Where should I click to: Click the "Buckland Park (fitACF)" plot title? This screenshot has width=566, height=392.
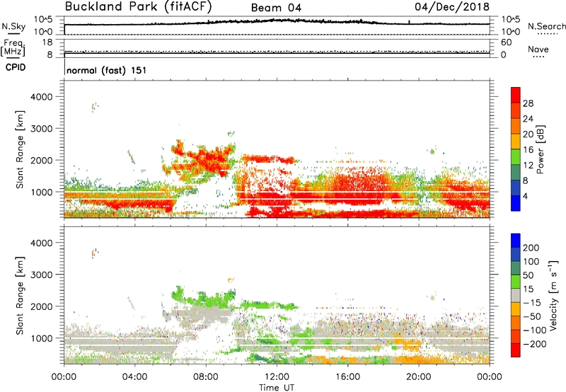(x=138, y=6)
